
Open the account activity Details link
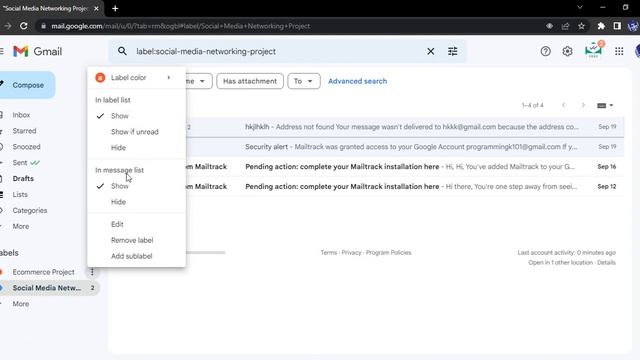pos(606,262)
